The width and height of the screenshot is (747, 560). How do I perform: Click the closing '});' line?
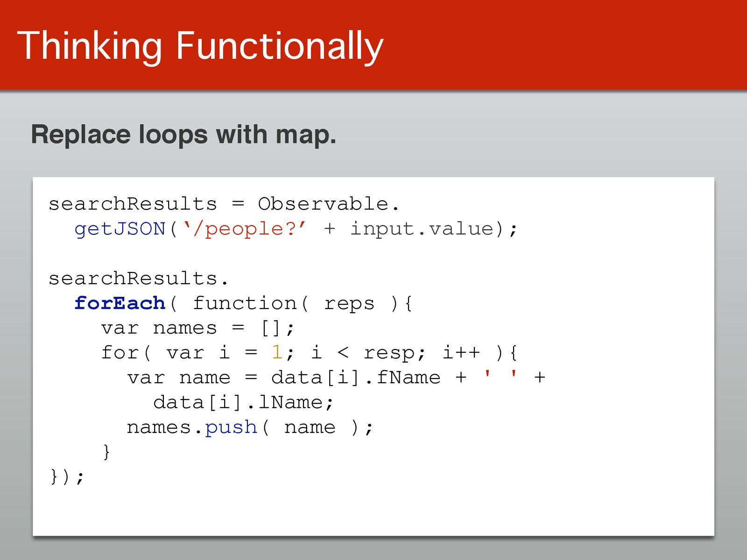click(x=67, y=477)
